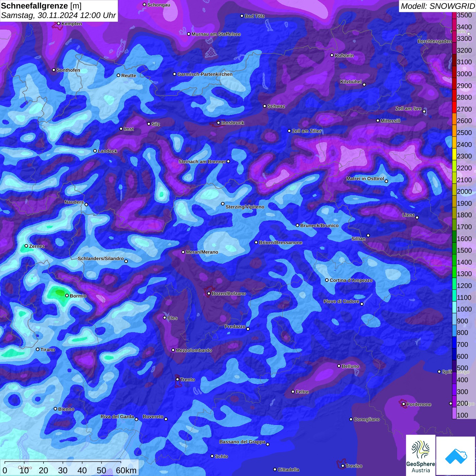Click the Cittadella label

pyautogui.click(x=288, y=470)
